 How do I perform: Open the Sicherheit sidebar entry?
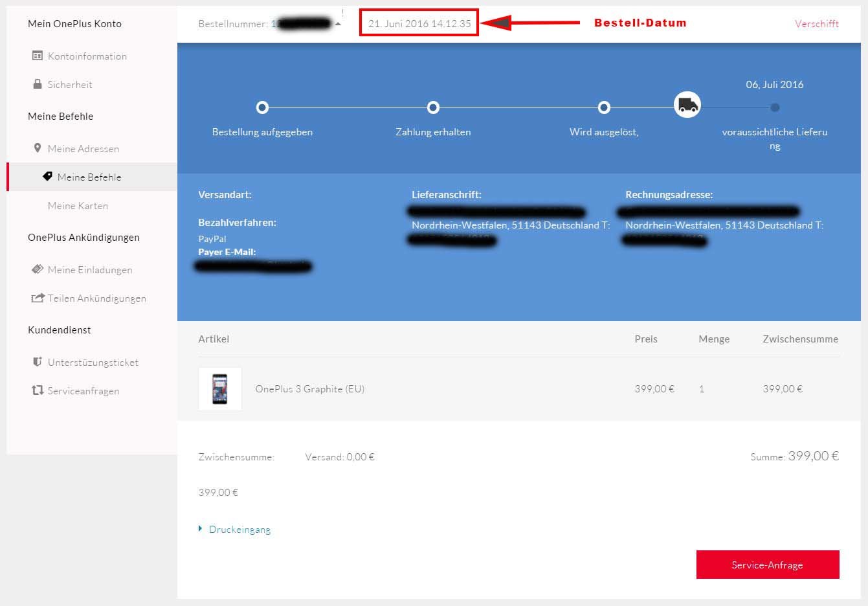click(x=70, y=85)
